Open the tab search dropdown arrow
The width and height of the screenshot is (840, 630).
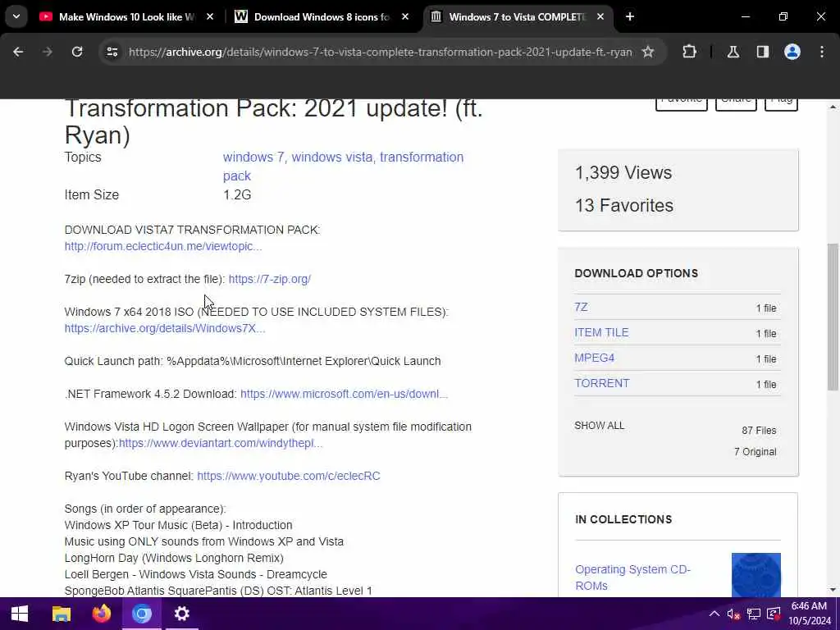pyautogui.click(x=16, y=16)
